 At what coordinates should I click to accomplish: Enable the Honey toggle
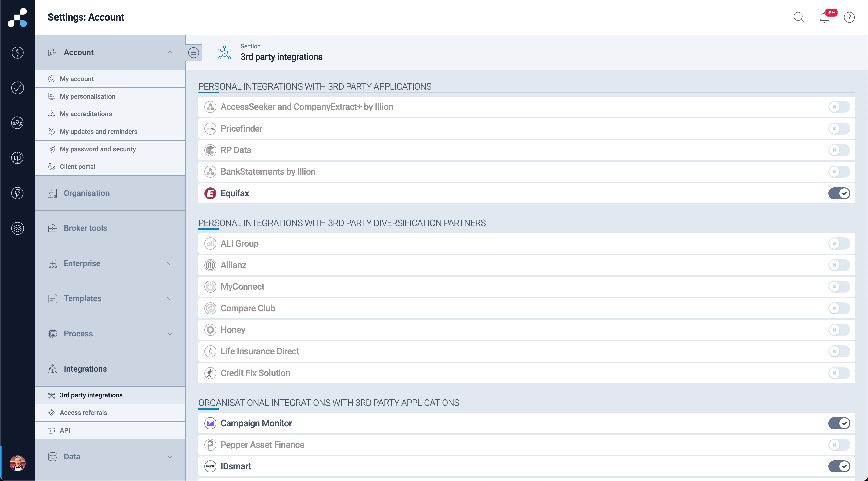(x=839, y=330)
